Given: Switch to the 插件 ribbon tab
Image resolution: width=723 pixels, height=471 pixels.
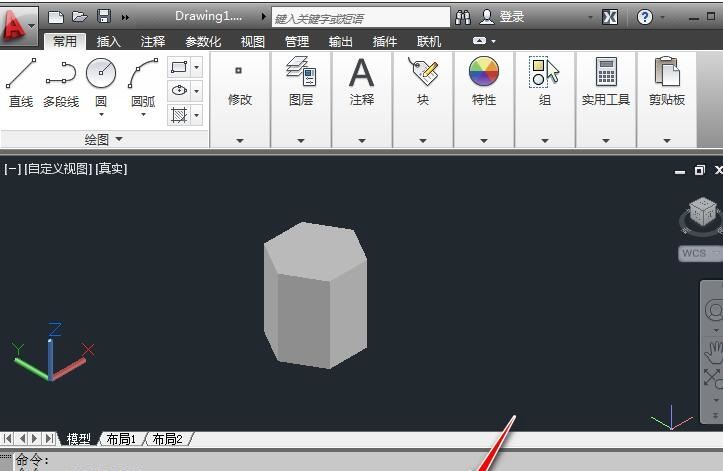Looking at the screenshot, I should click(x=385, y=42).
